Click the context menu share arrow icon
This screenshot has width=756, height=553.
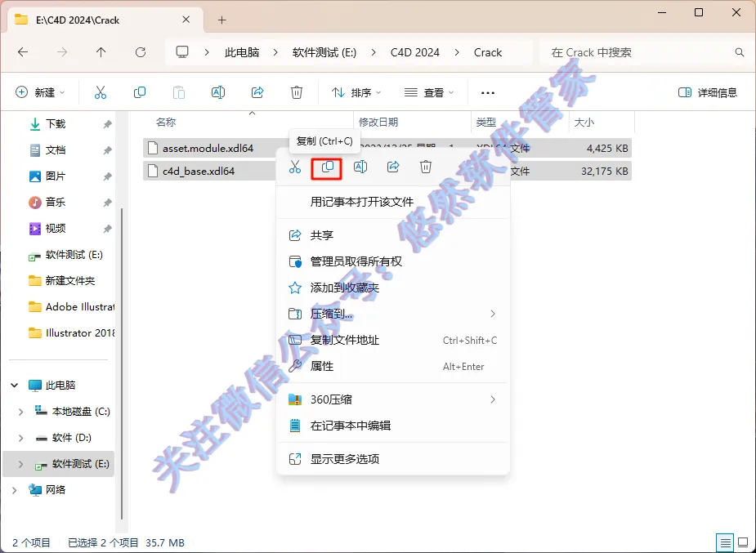[x=393, y=167]
